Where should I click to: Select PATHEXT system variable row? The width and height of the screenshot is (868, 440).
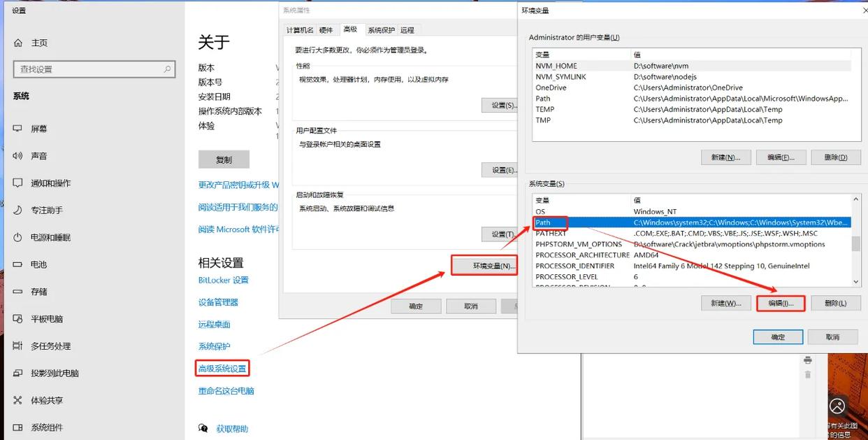[x=692, y=234]
